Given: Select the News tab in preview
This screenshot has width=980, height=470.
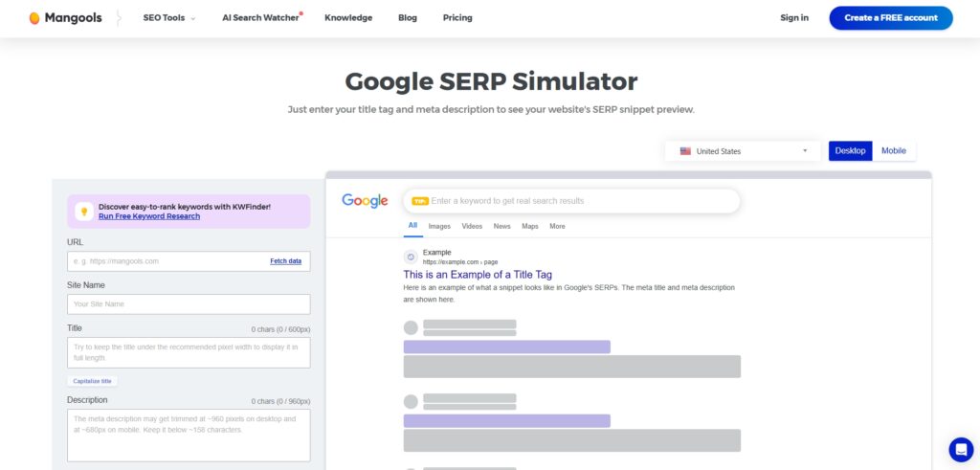Looking at the screenshot, I should point(501,226).
